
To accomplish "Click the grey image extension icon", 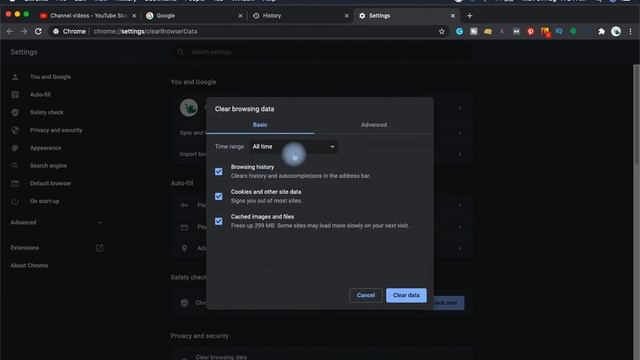I will point(473,31).
